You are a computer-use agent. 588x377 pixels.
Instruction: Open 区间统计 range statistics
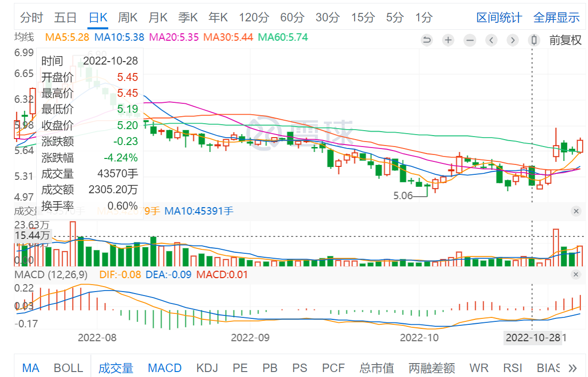[x=499, y=18]
